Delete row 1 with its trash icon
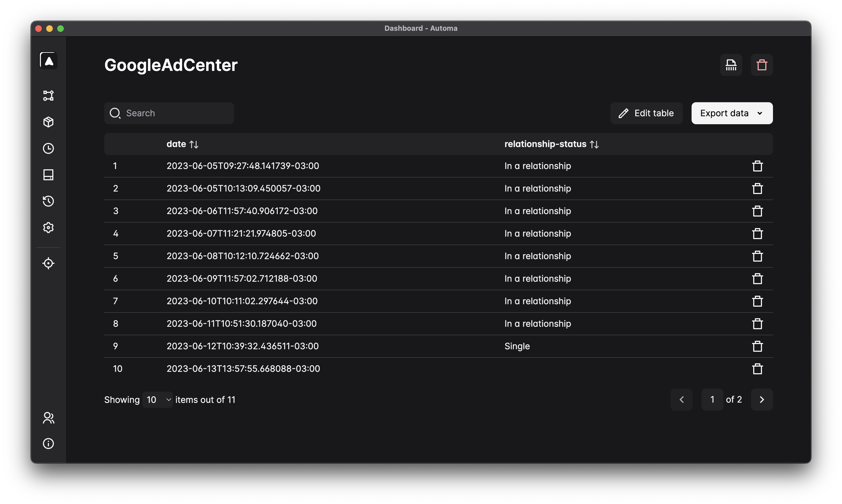This screenshot has height=504, width=842. pyautogui.click(x=757, y=166)
